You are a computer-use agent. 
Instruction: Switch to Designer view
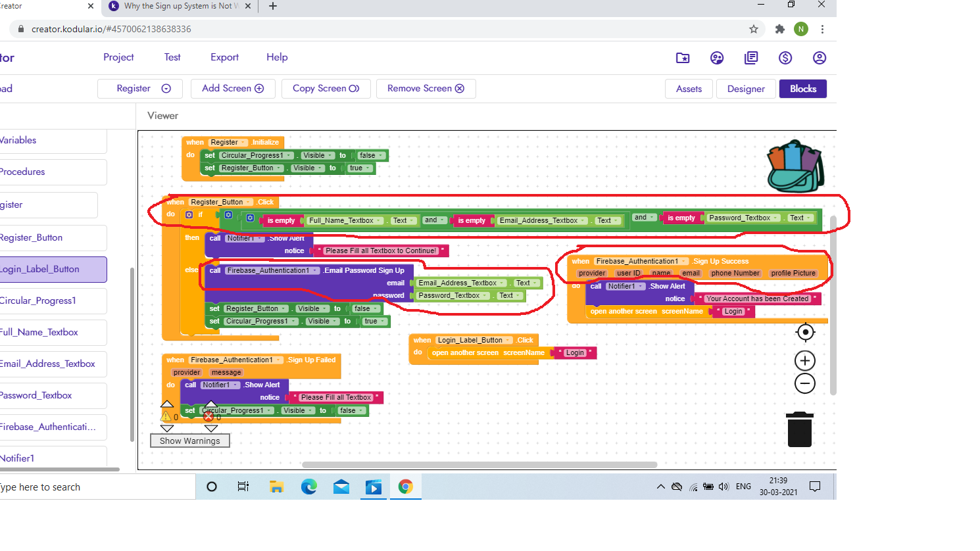click(746, 89)
